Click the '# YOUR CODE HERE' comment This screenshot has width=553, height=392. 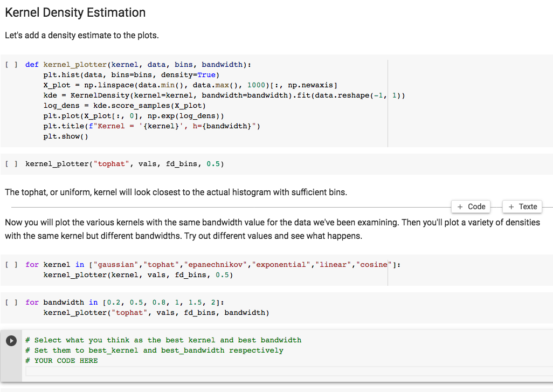[61, 361]
